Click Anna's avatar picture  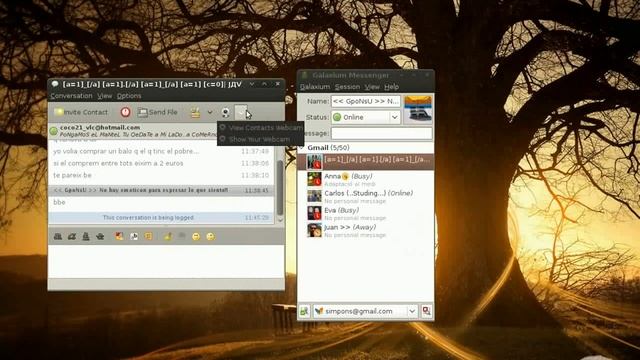(x=314, y=179)
